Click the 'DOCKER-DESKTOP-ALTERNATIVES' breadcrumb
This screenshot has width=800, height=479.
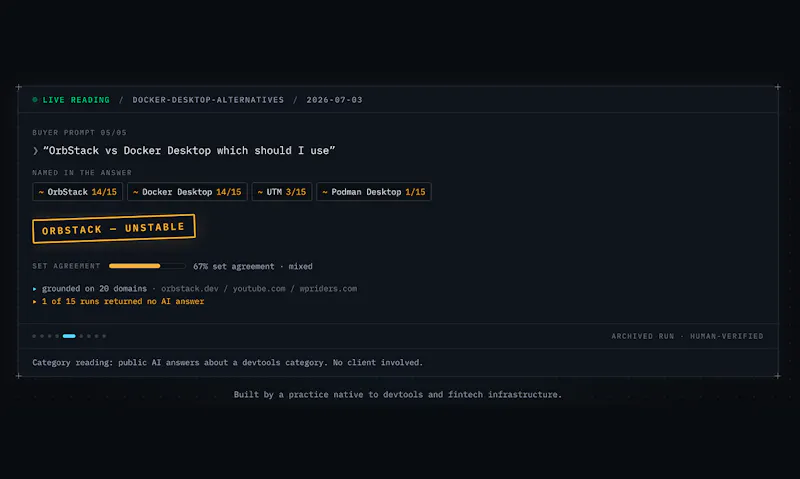tap(208, 100)
